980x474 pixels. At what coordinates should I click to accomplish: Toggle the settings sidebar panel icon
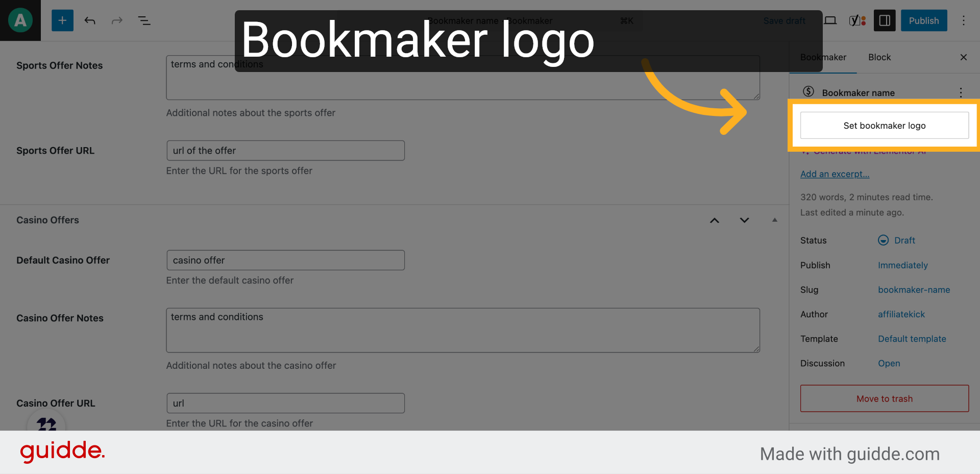click(885, 20)
